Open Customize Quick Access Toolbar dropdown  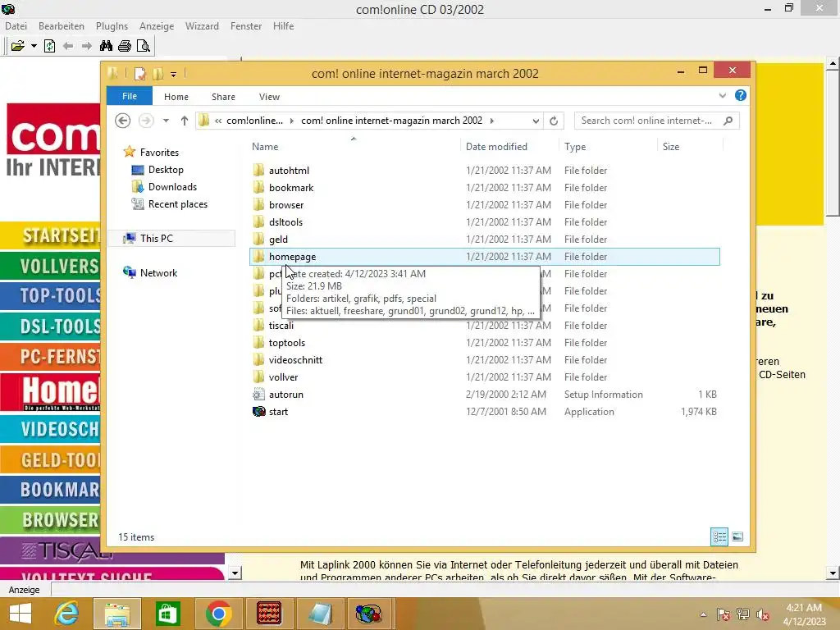click(x=174, y=74)
